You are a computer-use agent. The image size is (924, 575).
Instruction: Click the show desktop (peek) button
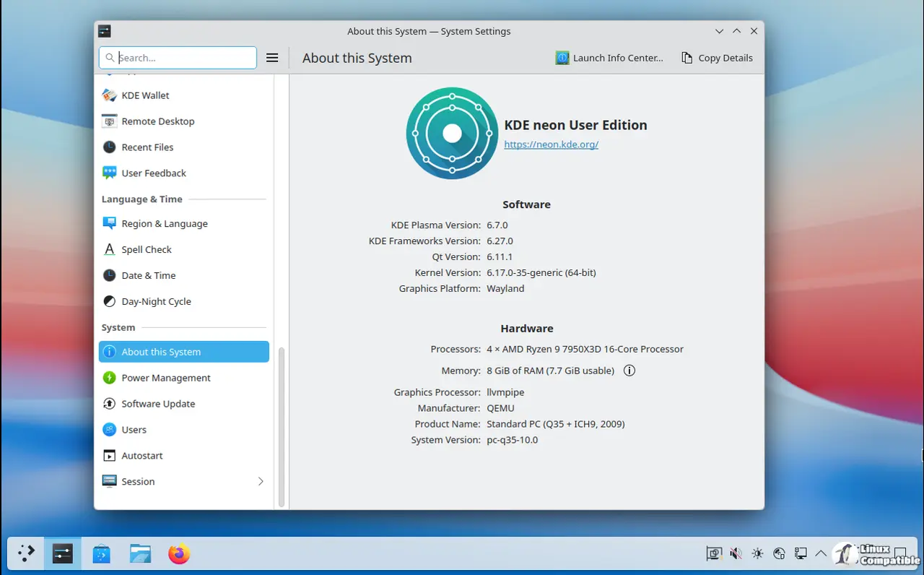[900, 554]
